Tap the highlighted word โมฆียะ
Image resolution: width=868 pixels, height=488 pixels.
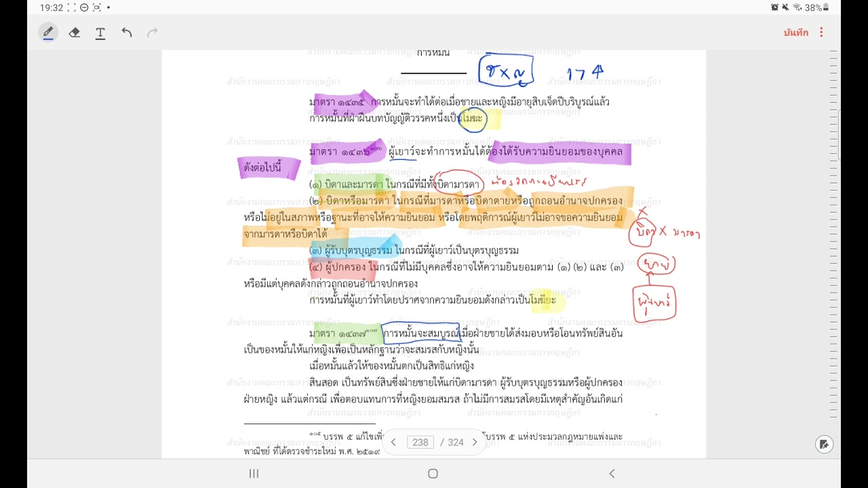(x=543, y=300)
